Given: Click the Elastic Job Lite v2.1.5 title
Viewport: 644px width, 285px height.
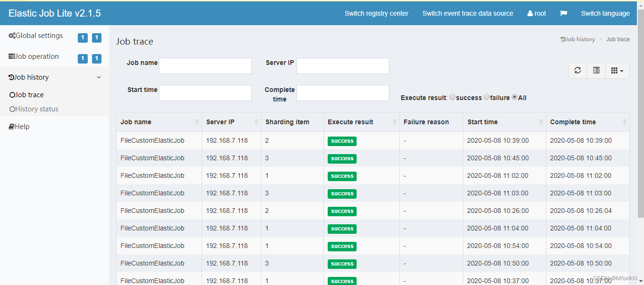Looking at the screenshot, I should click(55, 13).
